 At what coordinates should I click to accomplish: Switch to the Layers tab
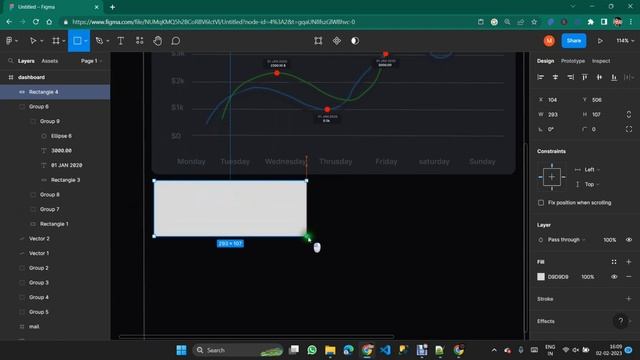coord(26,61)
